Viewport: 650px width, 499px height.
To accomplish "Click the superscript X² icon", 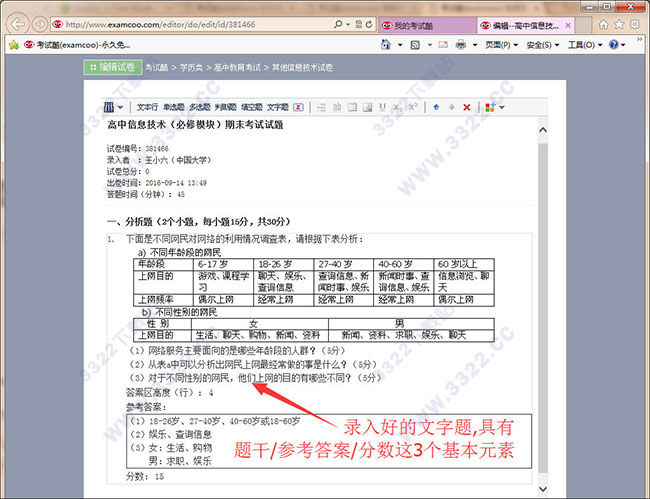I will tap(412, 107).
